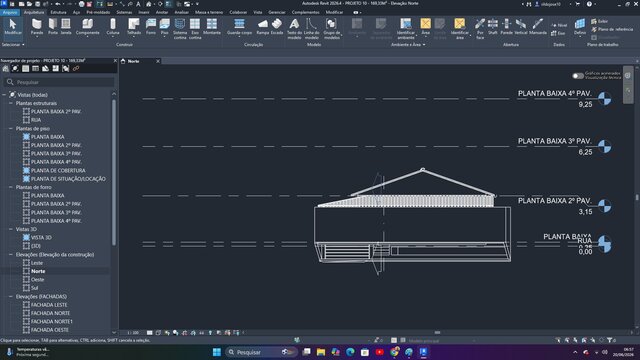The height and width of the screenshot is (360, 640).
Task: Select the Forro ceiling tool
Action: (151, 27)
